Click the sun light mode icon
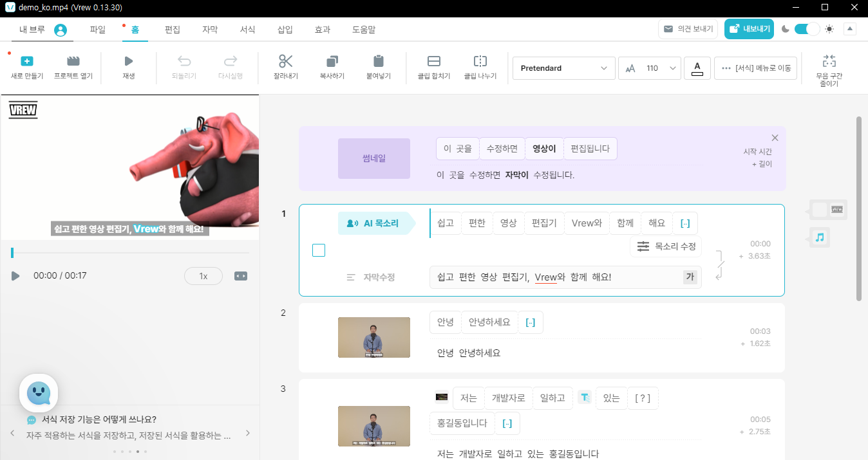Viewport: 868px width, 460px height. [829, 29]
